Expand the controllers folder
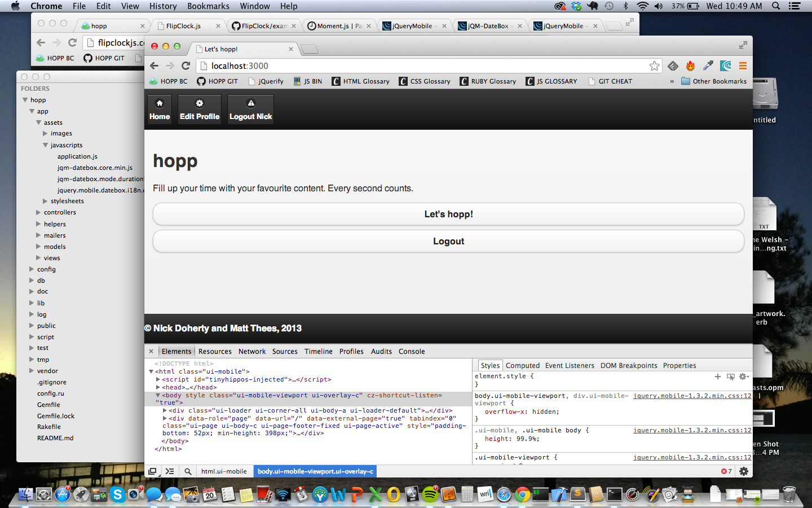Viewport: 812px width, 508px height. click(38, 213)
